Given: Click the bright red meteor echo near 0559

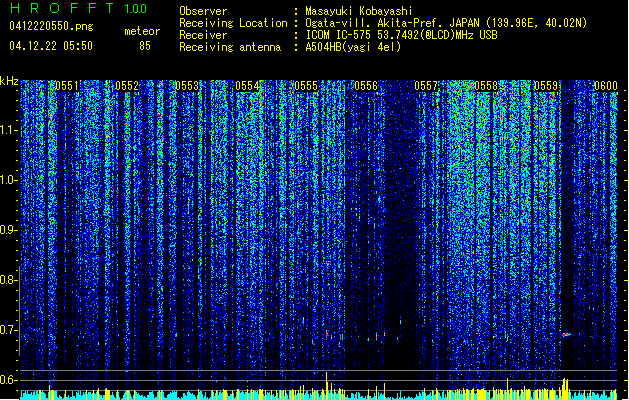Looking at the screenshot, I should 566,335.
